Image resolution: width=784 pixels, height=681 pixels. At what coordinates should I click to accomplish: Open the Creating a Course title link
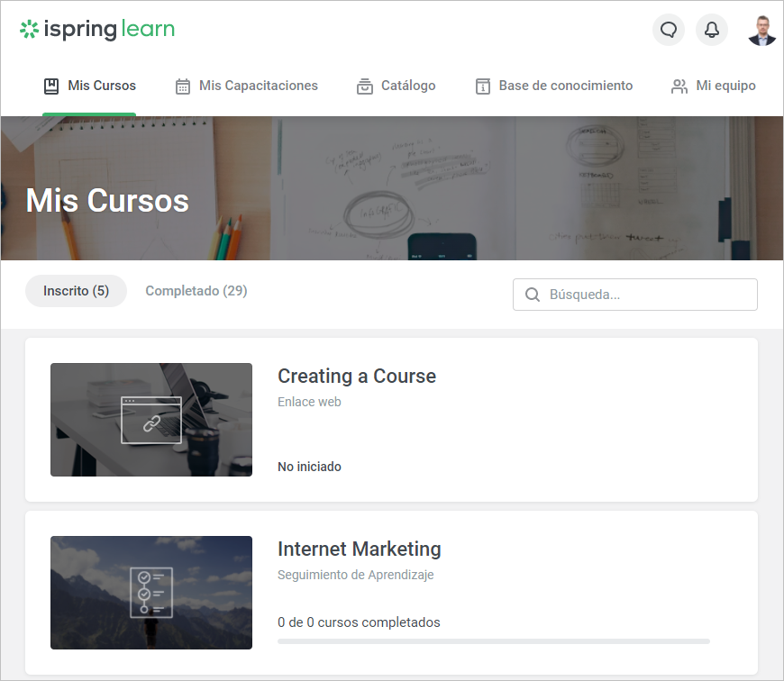coord(357,377)
